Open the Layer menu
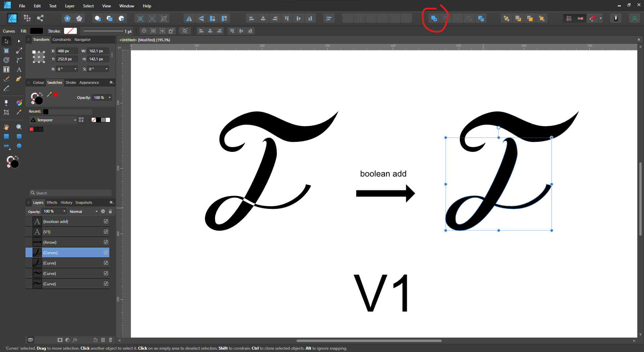The image size is (644, 352). [69, 6]
